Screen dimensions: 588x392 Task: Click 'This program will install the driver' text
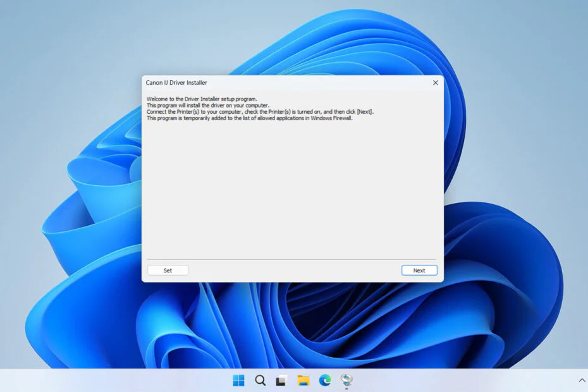[208, 106]
